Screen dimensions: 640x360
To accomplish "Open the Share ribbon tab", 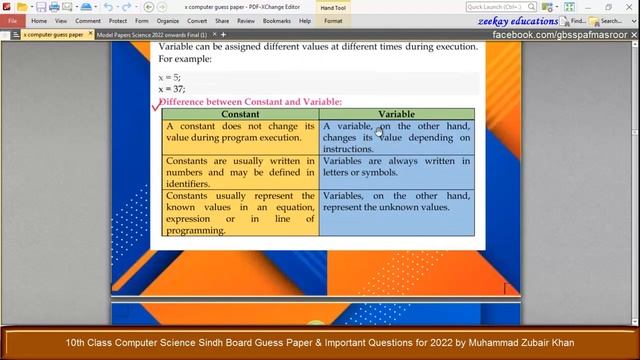I will pos(222,21).
